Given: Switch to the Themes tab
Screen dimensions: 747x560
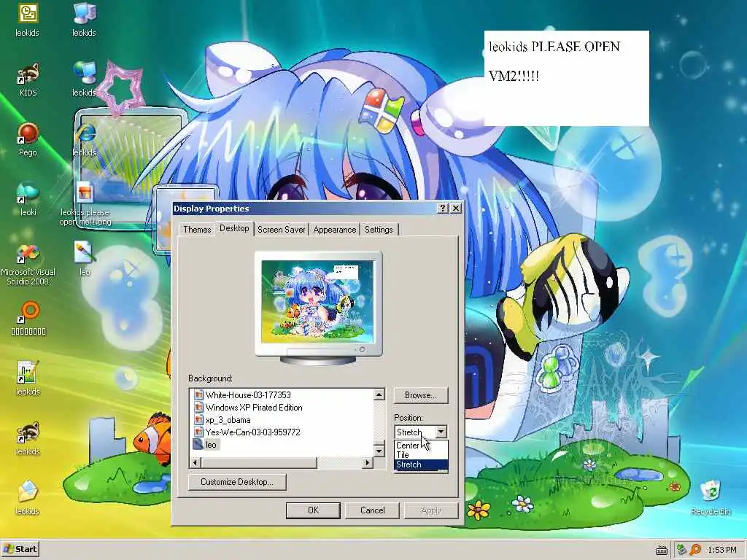Looking at the screenshot, I should click(x=197, y=230).
